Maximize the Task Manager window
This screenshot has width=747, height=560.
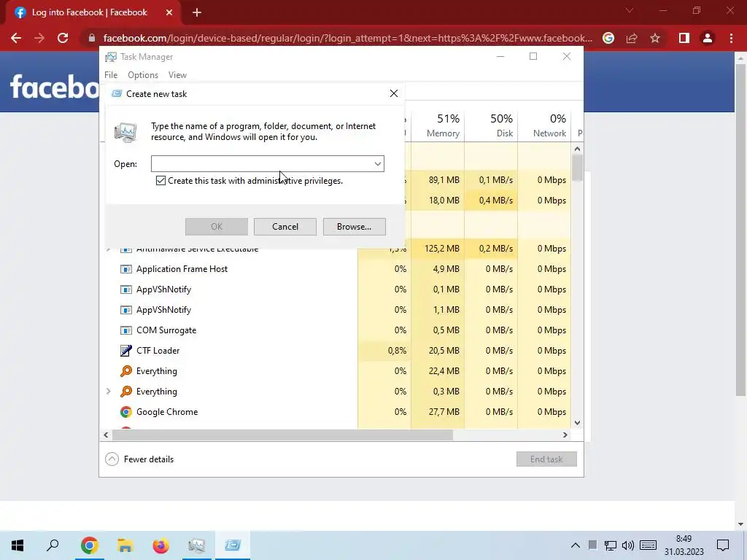click(x=533, y=56)
